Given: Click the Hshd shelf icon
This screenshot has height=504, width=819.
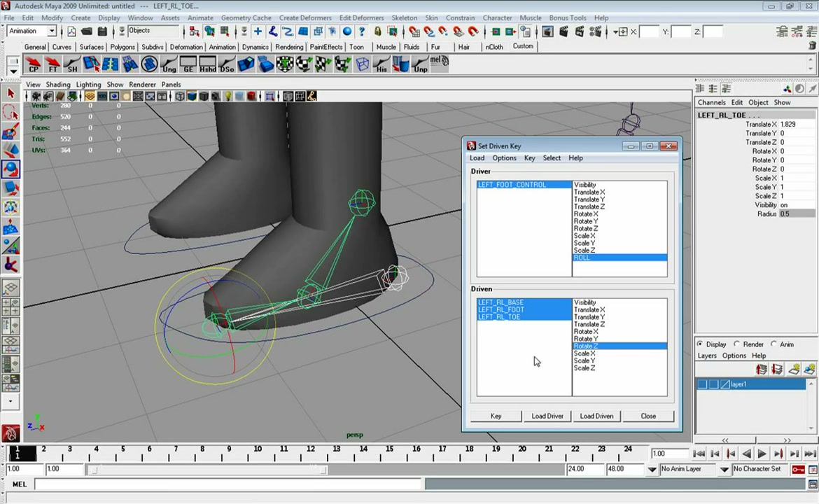Looking at the screenshot, I should click(207, 65).
